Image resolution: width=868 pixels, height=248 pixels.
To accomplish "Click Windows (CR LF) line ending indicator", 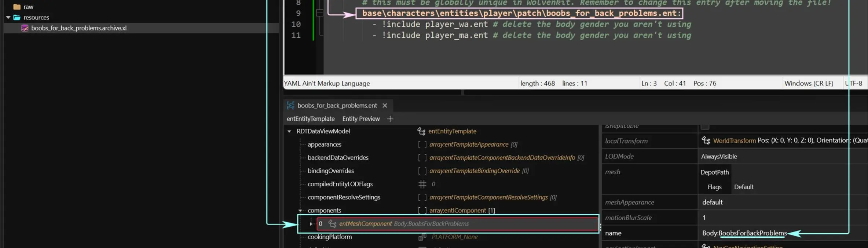I will pyautogui.click(x=809, y=83).
